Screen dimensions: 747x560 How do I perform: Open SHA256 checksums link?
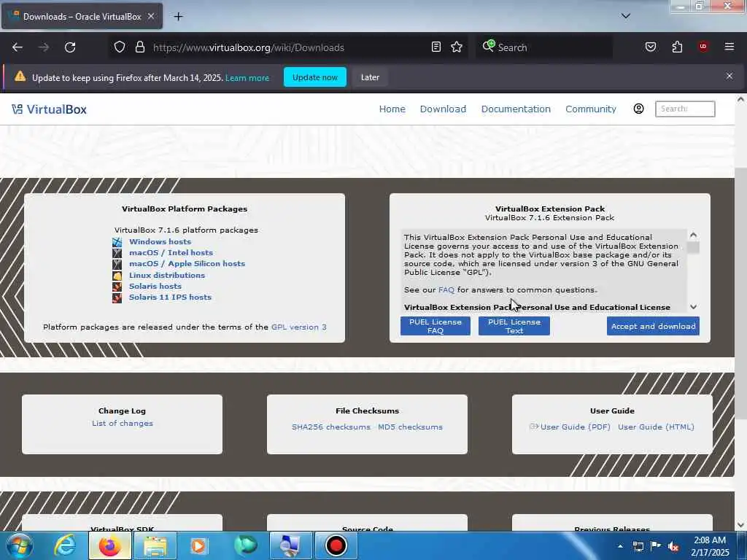click(331, 427)
